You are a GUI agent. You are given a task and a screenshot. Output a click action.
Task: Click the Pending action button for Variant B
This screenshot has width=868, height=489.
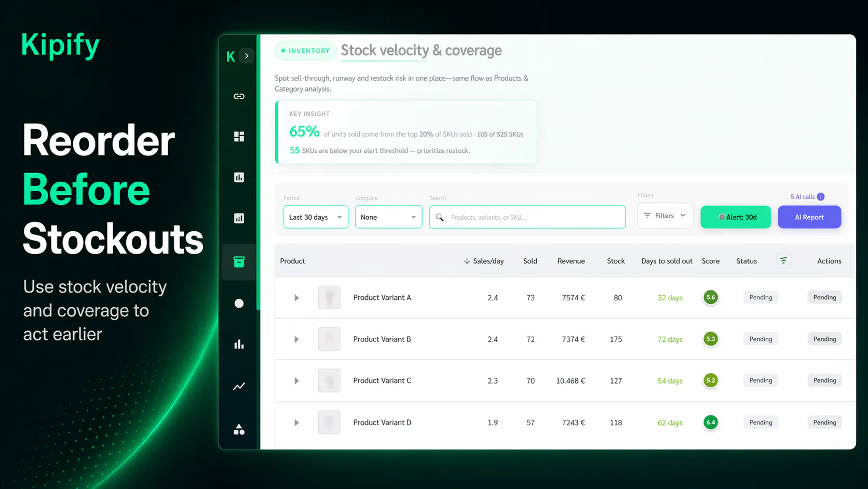point(824,339)
